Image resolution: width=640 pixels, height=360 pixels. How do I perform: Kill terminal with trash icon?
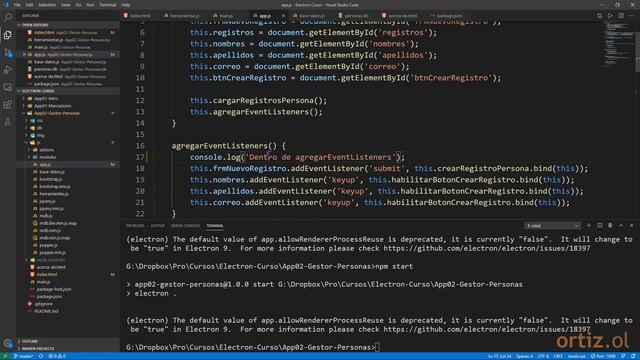pyautogui.click(x=610, y=225)
